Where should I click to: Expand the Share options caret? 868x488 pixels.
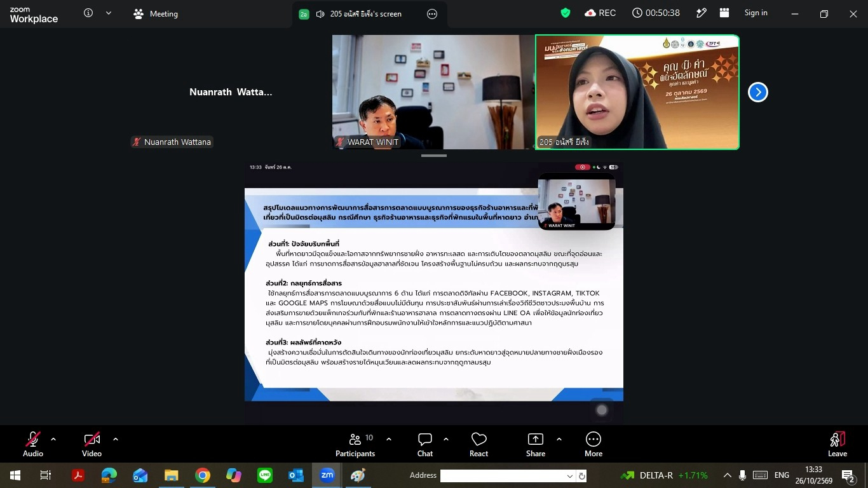click(559, 439)
